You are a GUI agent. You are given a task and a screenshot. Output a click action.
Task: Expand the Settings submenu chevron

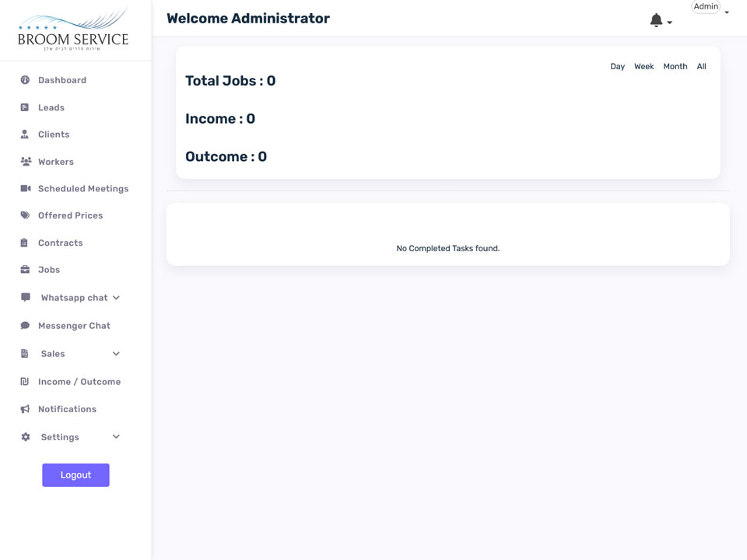click(116, 436)
